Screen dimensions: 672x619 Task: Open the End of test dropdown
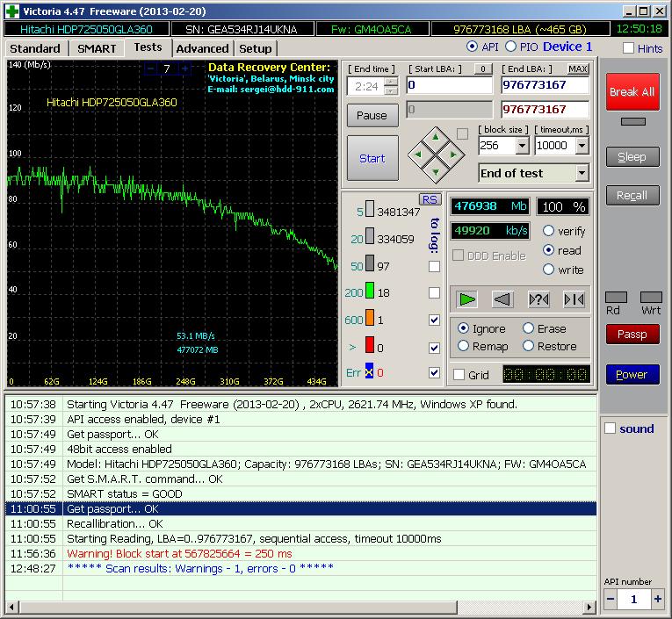click(581, 173)
